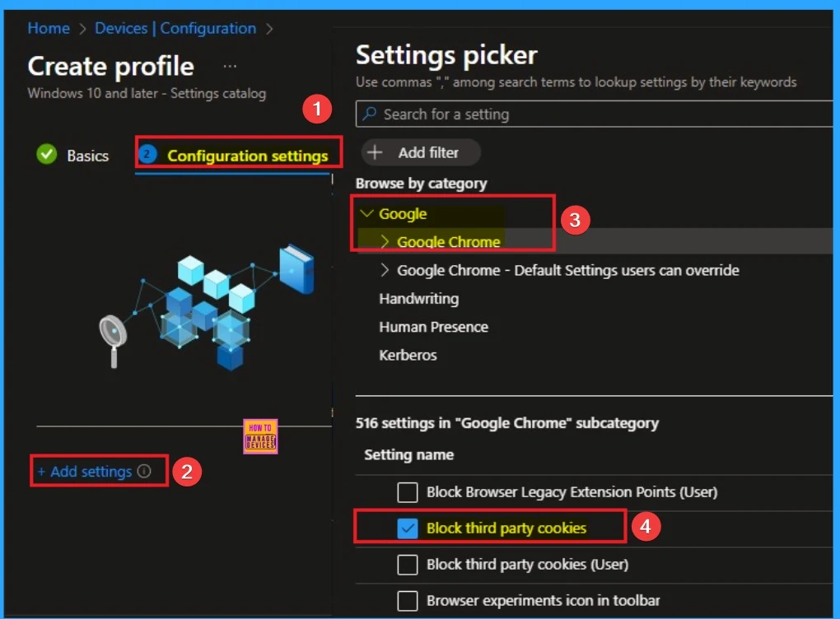840x619 pixels.
Task: Select Google Chrome - Default Settings users can override
Action: click(x=568, y=271)
